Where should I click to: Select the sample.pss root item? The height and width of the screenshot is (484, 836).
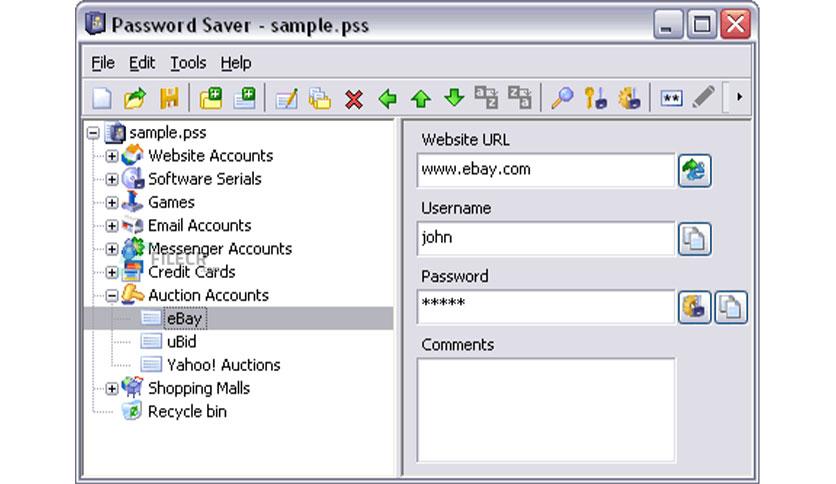(167, 133)
